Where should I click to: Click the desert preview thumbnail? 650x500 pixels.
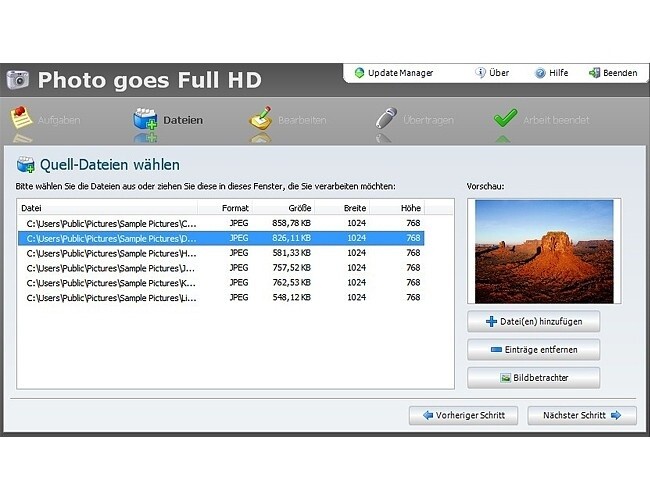tap(543, 249)
